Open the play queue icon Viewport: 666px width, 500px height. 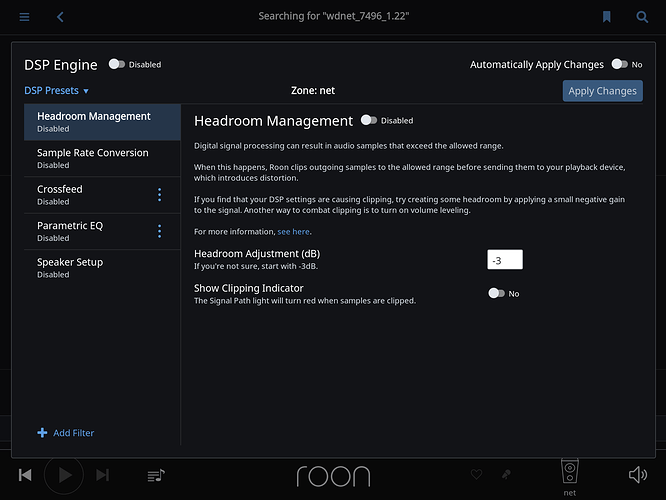[156, 475]
